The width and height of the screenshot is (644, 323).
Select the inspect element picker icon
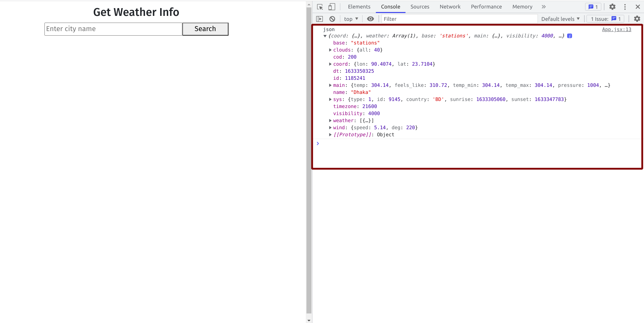pos(320,7)
